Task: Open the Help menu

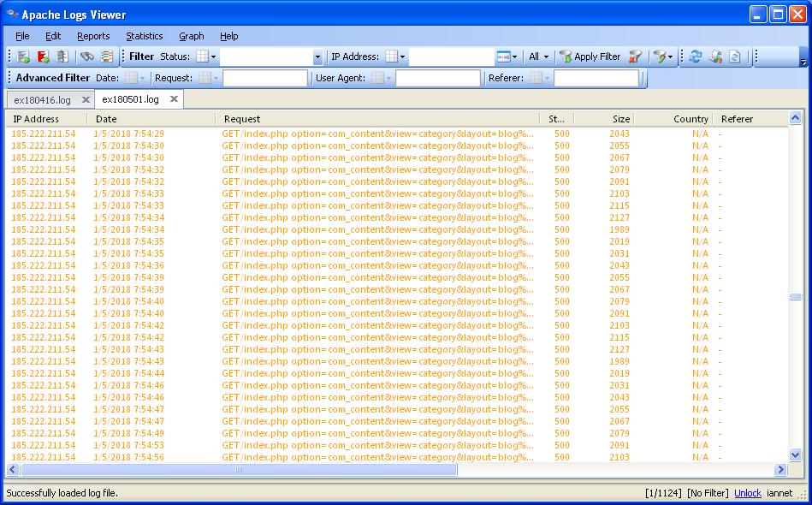Action: [x=229, y=36]
